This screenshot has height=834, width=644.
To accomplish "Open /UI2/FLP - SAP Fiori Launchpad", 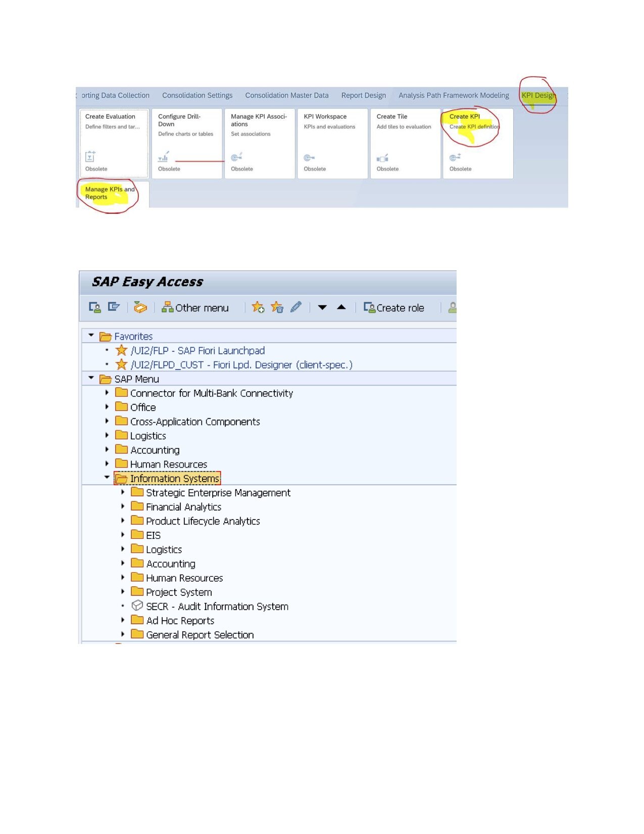I will pyautogui.click(x=197, y=351).
